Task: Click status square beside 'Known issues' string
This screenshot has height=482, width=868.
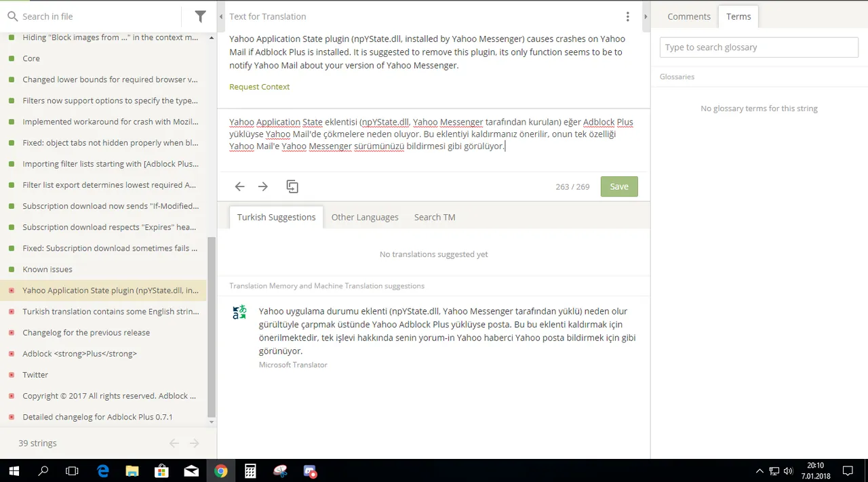Action: (x=12, y=270)
